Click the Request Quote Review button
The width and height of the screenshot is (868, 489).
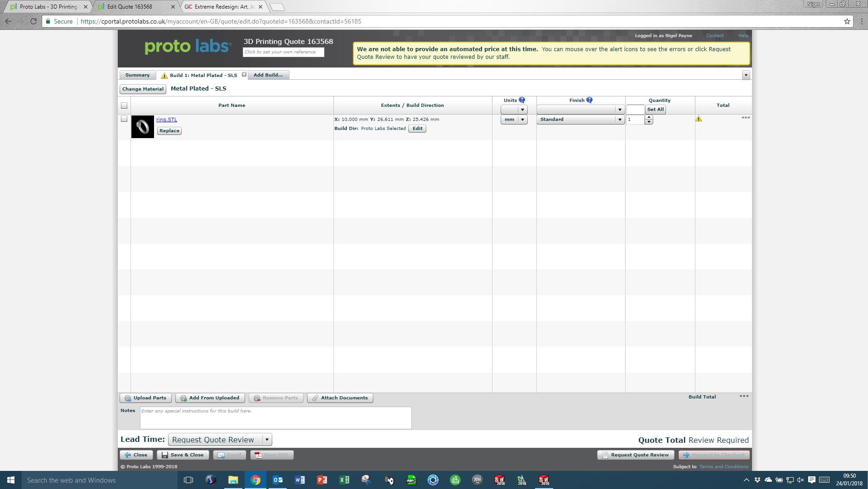635,455
